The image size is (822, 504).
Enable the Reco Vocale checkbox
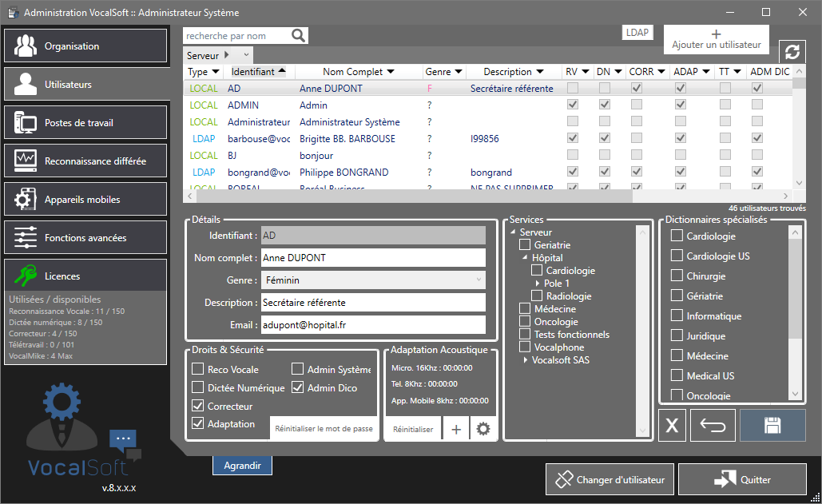tap(198, 369)
